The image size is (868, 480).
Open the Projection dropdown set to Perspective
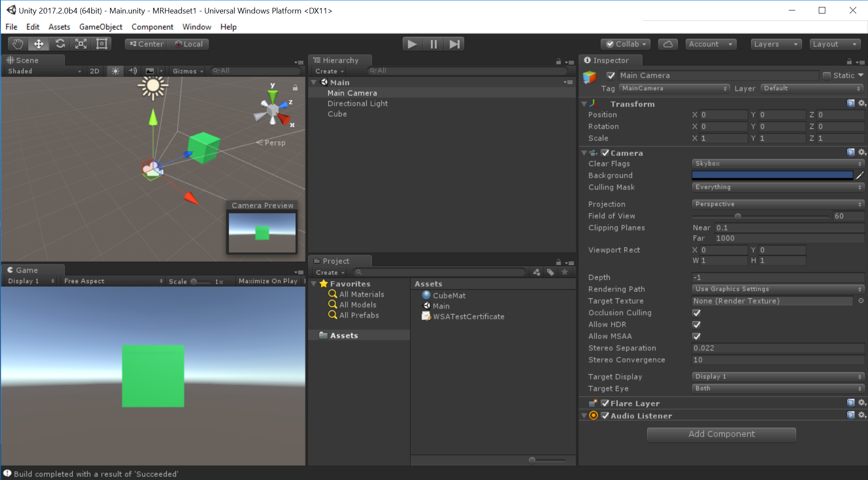(x=778, y=203)
